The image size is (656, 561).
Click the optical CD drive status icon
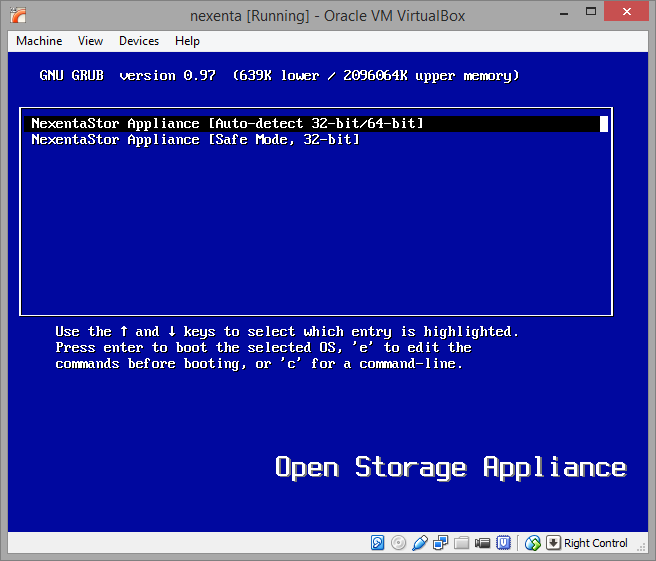point(398,543)
